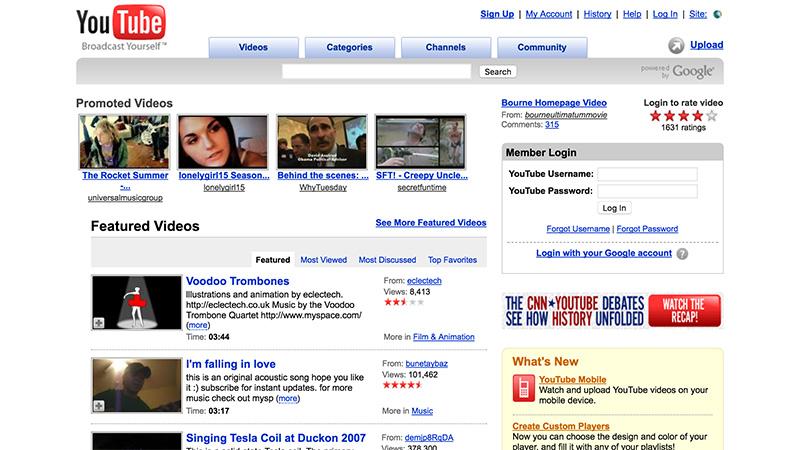Select the Most Viewed featured tab
800x450 pixels.
pyautogui.click(x=324, y=260)
